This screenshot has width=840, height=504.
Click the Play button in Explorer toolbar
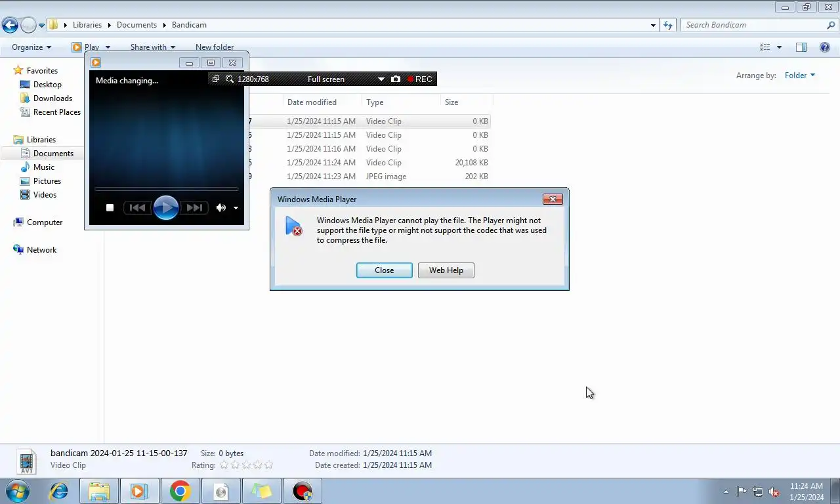(86, 47)
